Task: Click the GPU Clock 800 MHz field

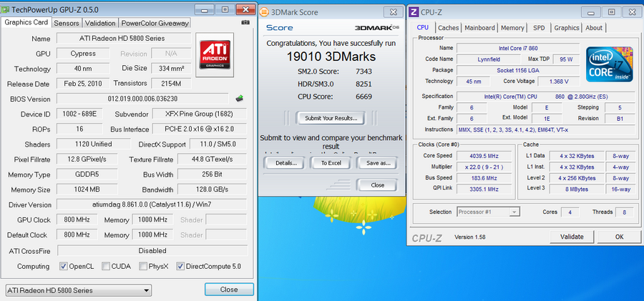Action: tap(77, 219)
